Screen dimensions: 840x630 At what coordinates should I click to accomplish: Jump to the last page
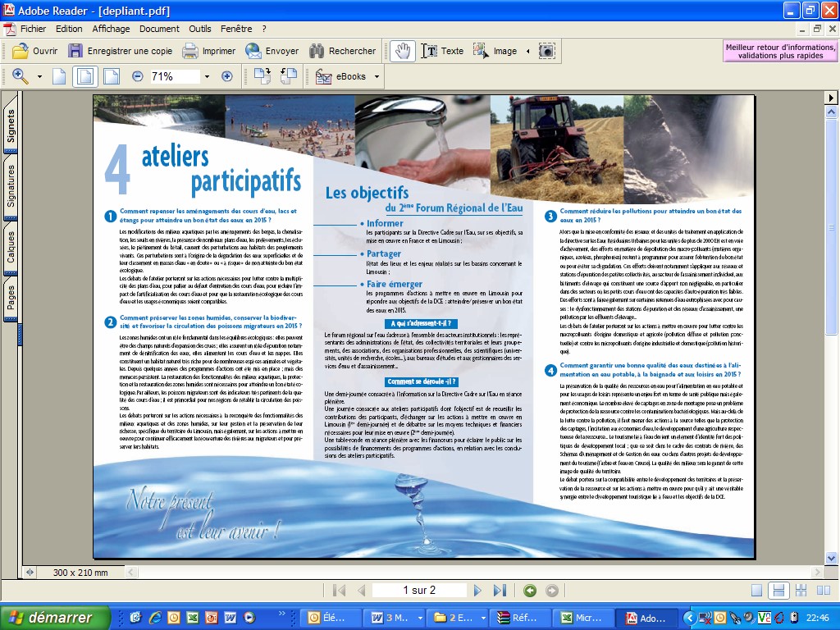tap(500, 591)
